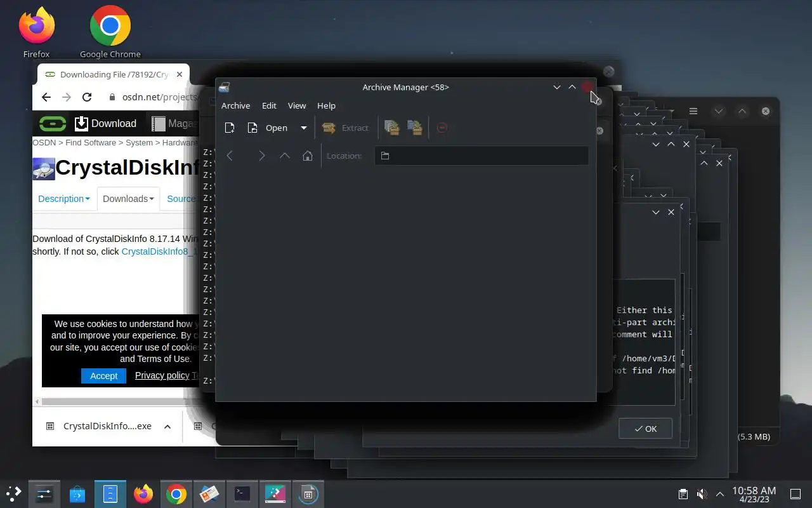This screenshot has width=812, height=508.
Task: Expand the Open recent dropdown arrow
Action: point(304,128)
